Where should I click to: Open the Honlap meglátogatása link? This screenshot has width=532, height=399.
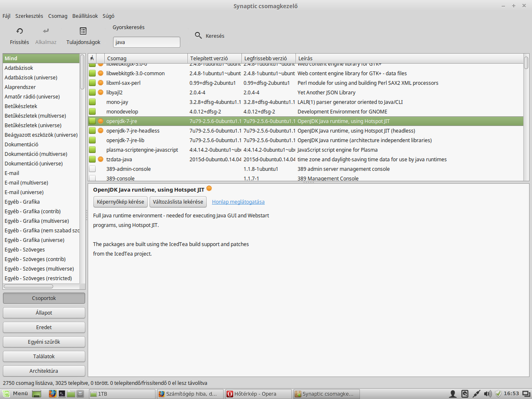pos(238,202)
